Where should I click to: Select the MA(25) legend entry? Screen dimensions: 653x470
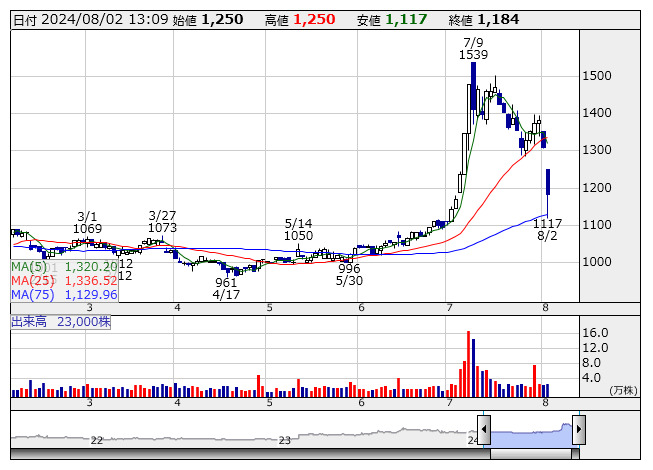64,281
